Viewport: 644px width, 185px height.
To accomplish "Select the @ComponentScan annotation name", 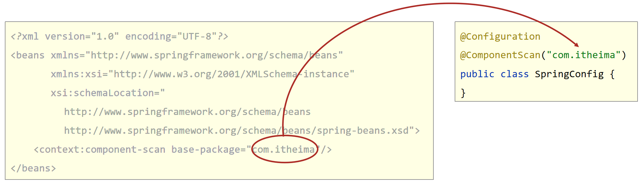I will click(x=500, y=55).
